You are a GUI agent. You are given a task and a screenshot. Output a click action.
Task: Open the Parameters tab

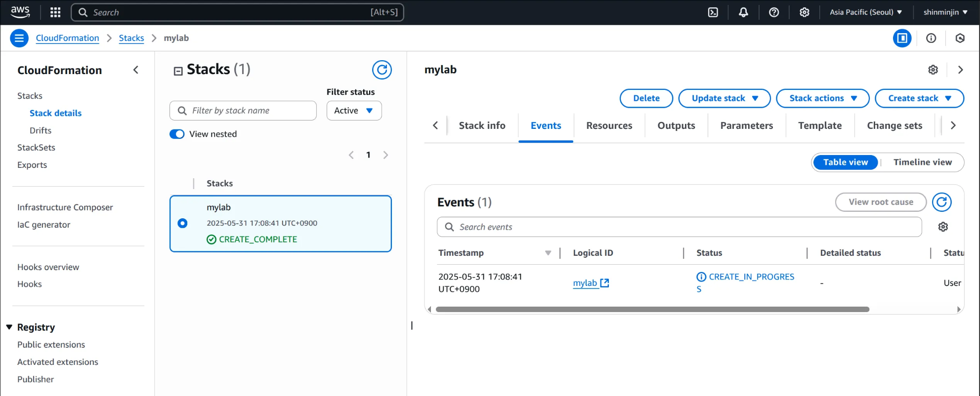point(746,125)
